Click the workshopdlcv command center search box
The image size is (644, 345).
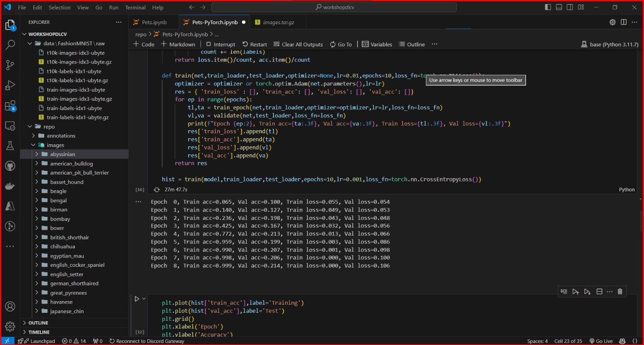334,7
